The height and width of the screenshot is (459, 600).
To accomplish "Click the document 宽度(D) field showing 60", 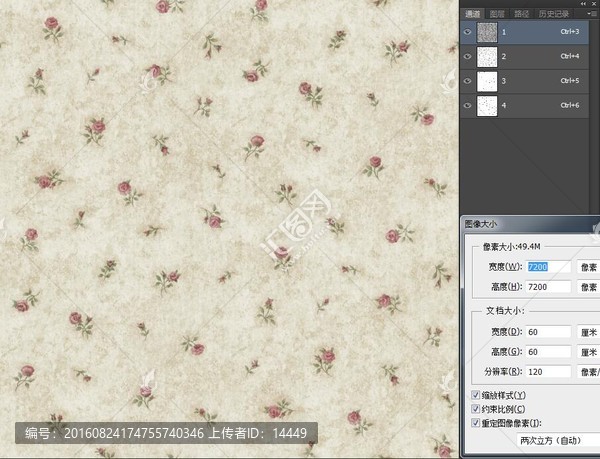I will click(x=548, y=332).
